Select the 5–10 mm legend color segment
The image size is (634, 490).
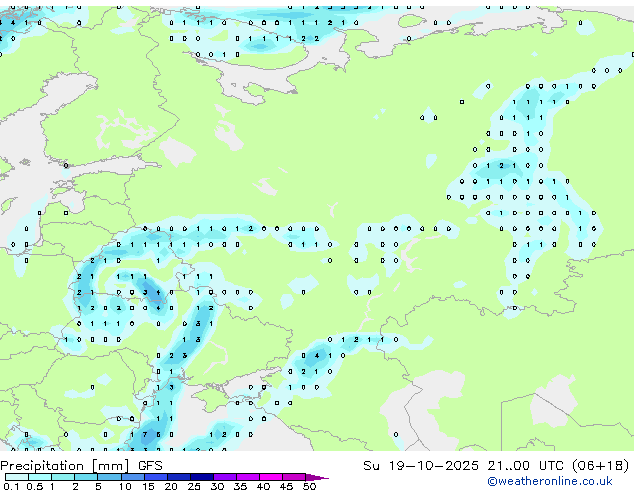110,477
